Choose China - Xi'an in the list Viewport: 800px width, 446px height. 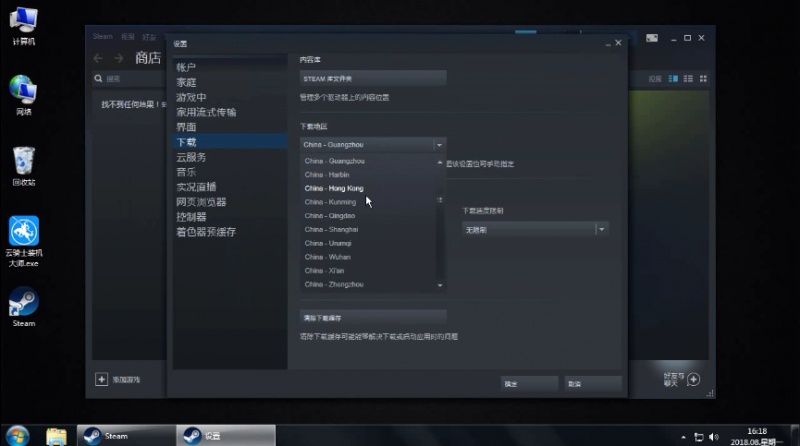click(368, 271)
